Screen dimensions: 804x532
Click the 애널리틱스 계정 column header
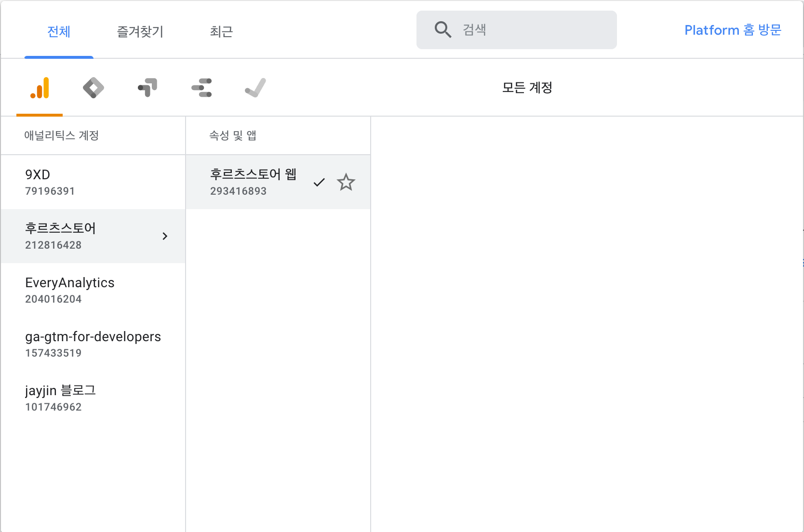62,135
